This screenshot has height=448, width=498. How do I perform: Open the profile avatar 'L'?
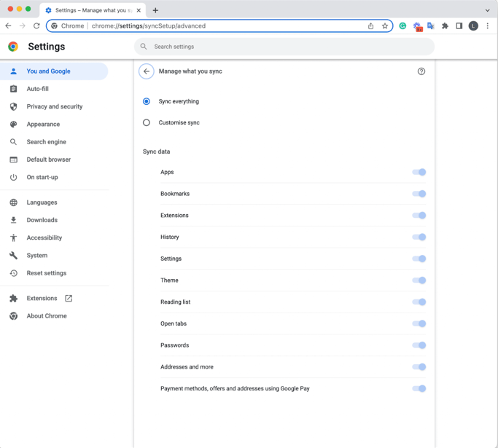[473, 26]
